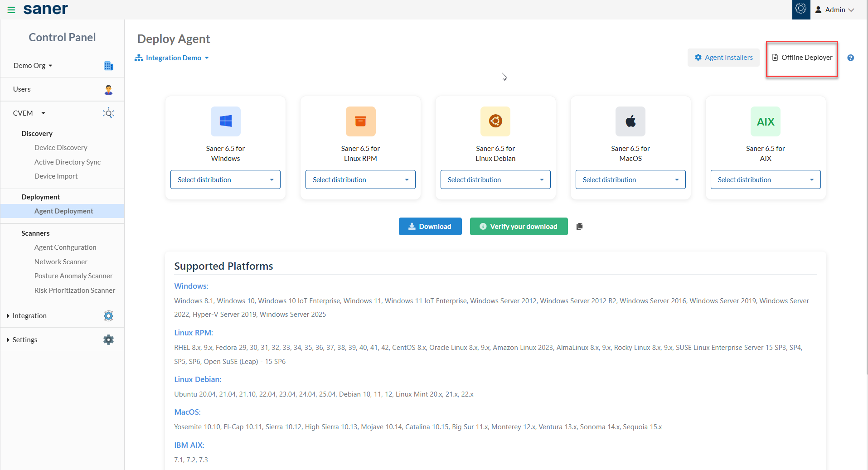Toggle the hamburger sidebar menu

tap(11, 10)
